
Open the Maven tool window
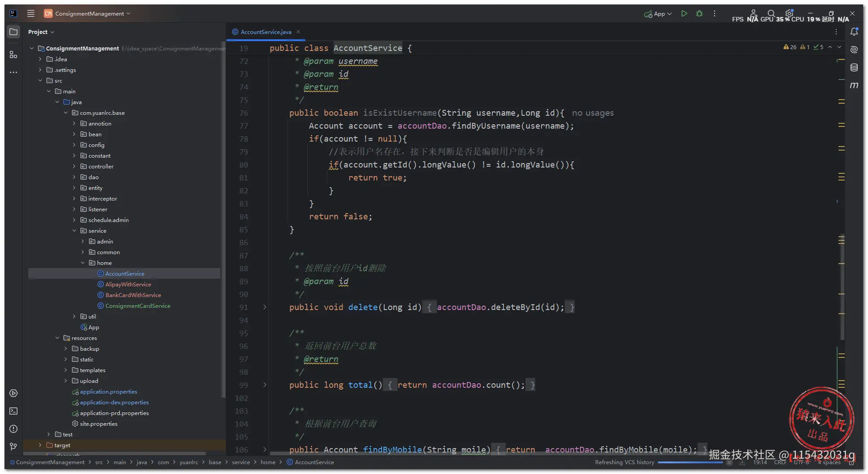[854, 85]
